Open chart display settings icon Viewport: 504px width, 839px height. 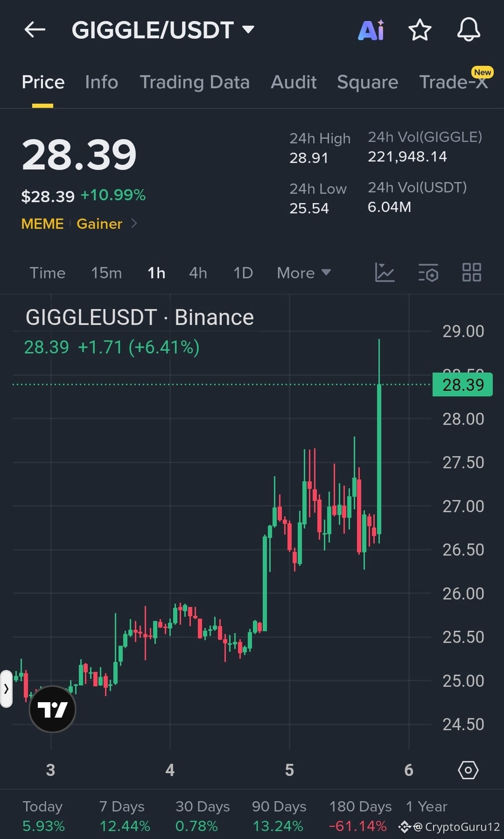tap(428, 272)
